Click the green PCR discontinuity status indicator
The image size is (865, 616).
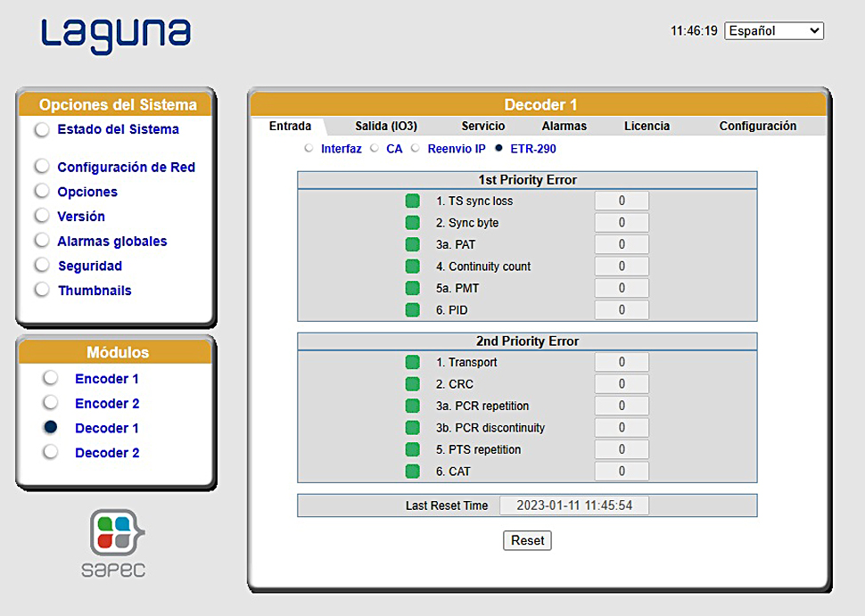413,427
